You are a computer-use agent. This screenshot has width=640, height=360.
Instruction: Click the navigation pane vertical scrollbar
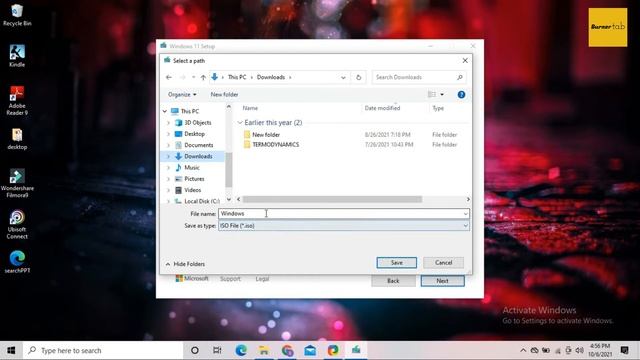click(x=229, y=169)
